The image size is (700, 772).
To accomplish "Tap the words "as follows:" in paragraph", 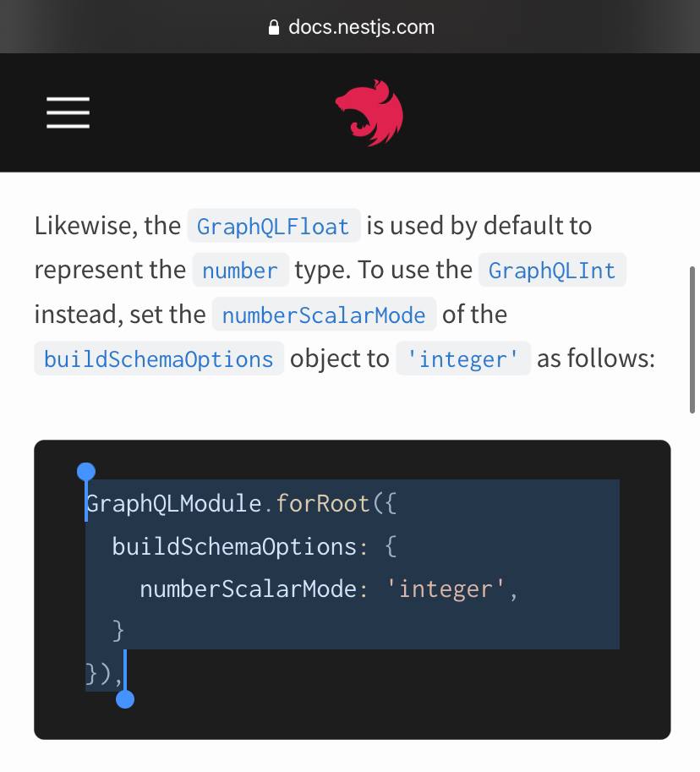I will coord(596,358).
